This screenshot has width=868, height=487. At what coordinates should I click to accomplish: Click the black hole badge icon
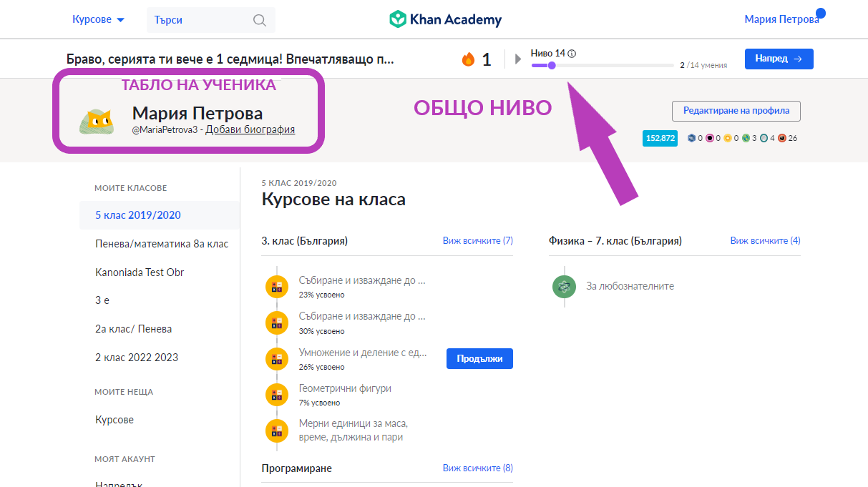click(x=710, y=138)
